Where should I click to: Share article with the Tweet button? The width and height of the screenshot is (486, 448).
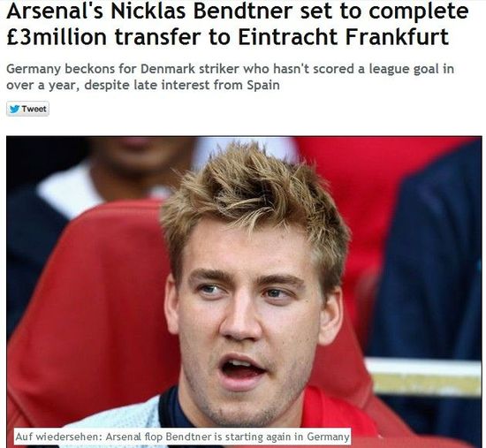(x=27, y=109)
